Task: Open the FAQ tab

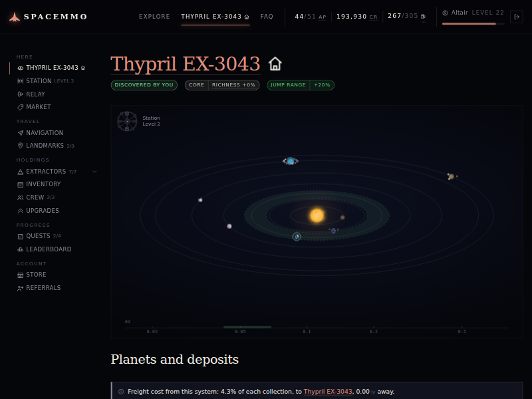Action: (267, 16)
